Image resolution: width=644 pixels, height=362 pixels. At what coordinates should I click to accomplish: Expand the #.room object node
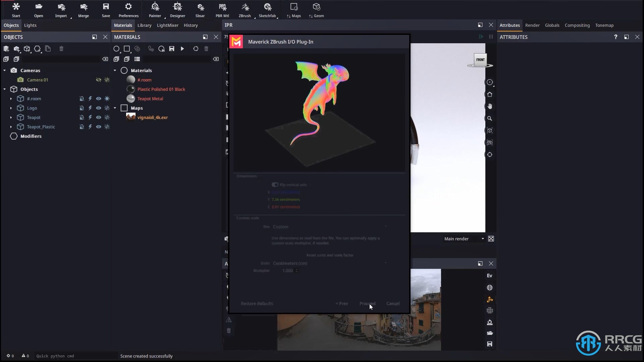tap(11, 99)
